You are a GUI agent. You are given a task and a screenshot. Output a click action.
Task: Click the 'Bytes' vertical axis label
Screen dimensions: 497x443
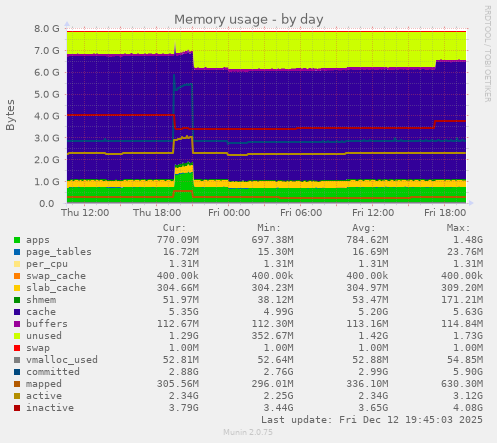click(10, 115)
